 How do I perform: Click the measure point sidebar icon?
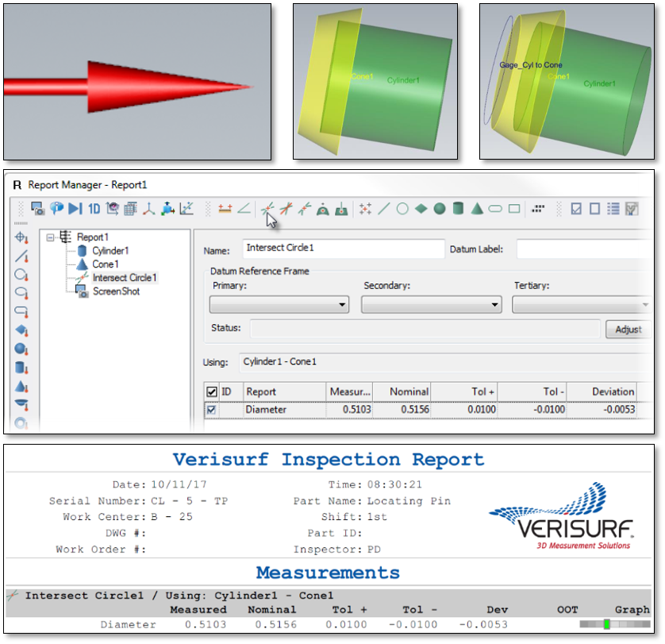coord(21,237)
